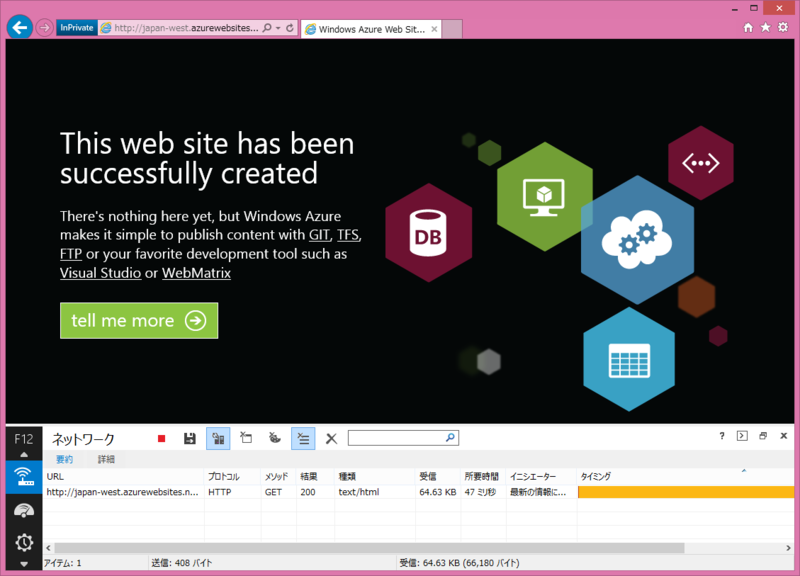Clear cookies icon in network toolbar

[x=275, y=438]
